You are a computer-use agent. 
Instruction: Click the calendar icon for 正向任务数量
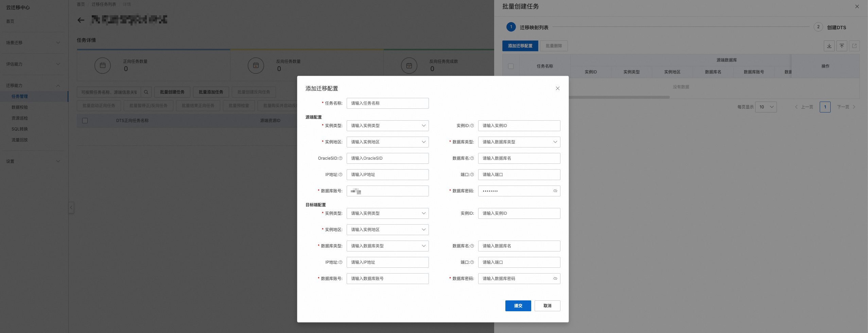coord(103,65)
